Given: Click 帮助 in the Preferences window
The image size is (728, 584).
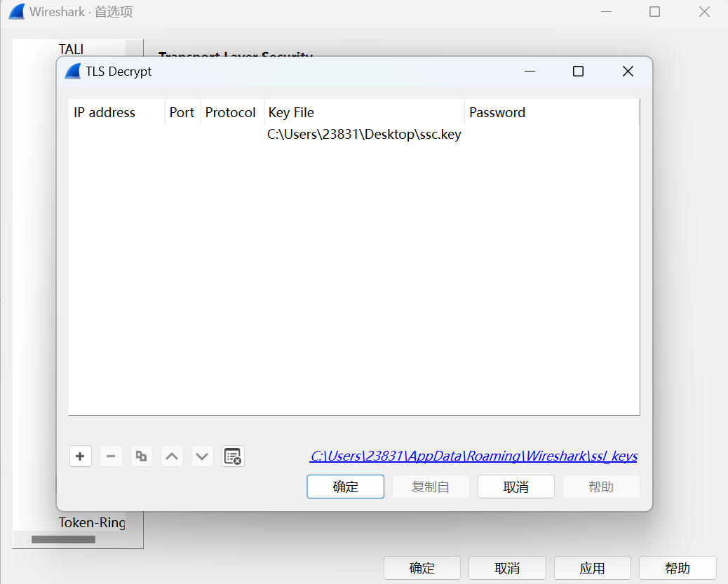Looking at the screenshot, I should click(678, 568).
